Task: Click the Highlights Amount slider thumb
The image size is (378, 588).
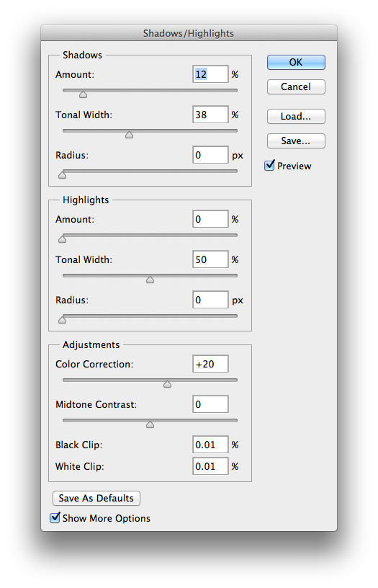Action: [63, 239]
